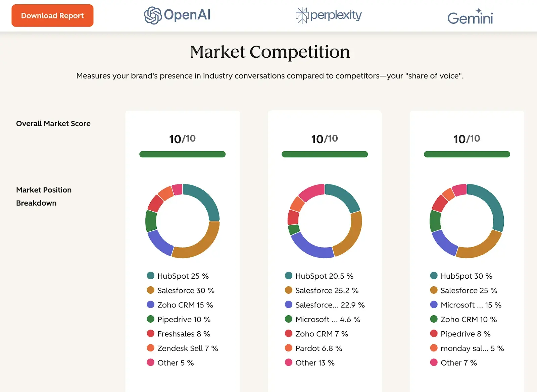
Task: Click the orange Zendesk Sell legend dot
Action: click(150, 348)
